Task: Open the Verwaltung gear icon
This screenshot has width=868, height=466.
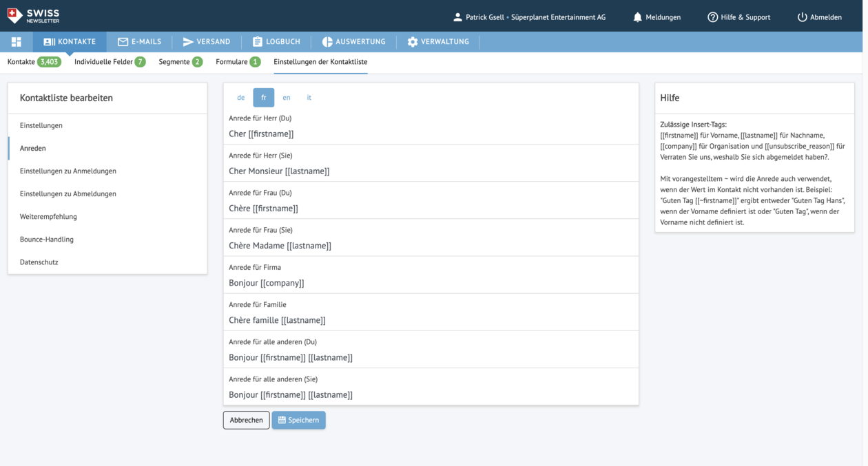Action: 412,42
